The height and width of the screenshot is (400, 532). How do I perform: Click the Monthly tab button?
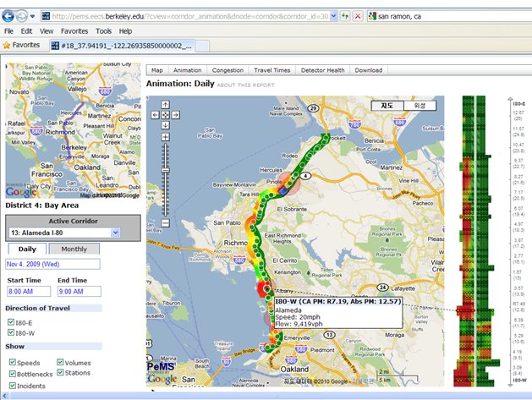click(x=74, y=249)
